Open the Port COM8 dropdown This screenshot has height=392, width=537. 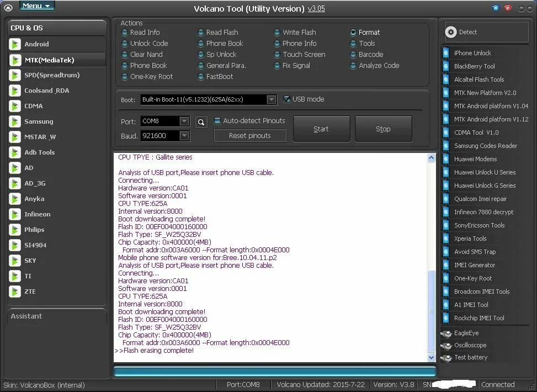(184, 121)
